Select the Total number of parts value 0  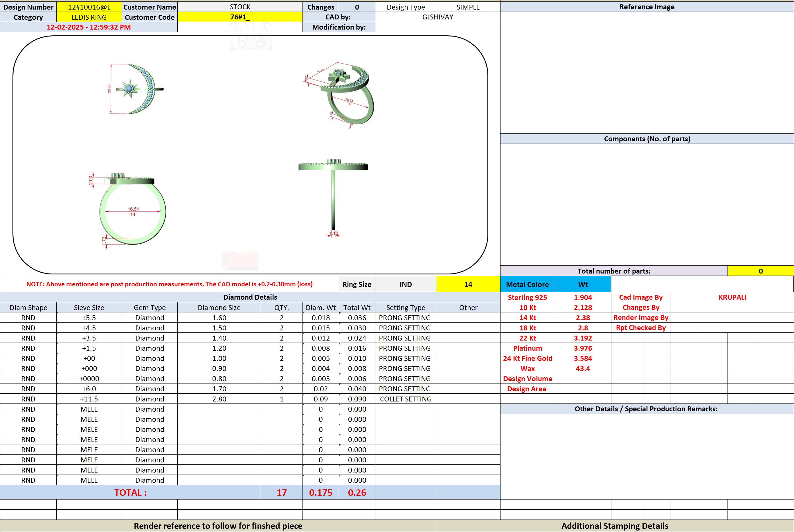[x=760, y=271]
